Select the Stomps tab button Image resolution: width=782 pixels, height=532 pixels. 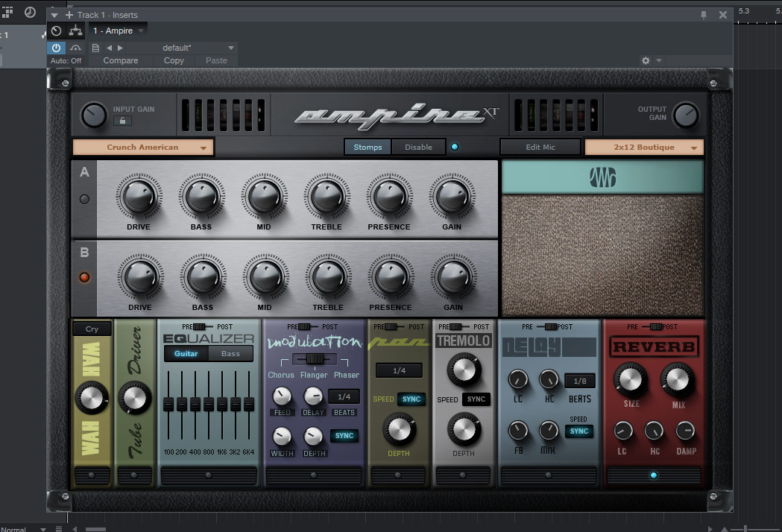pos(368,147)
